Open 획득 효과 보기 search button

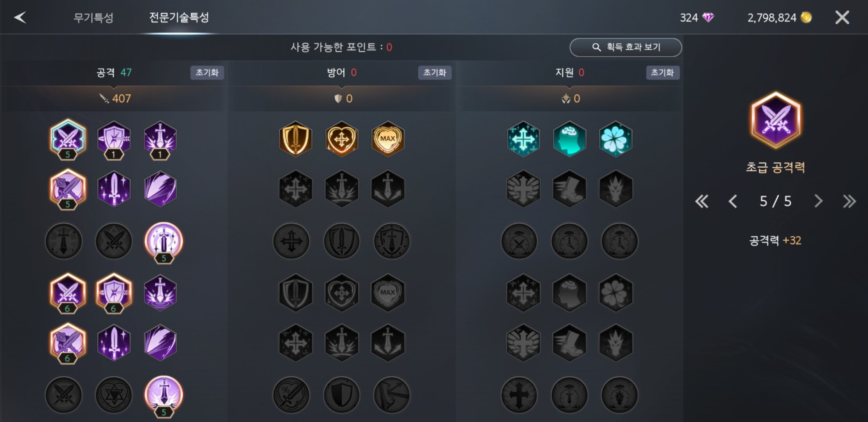tap(626, 47)
